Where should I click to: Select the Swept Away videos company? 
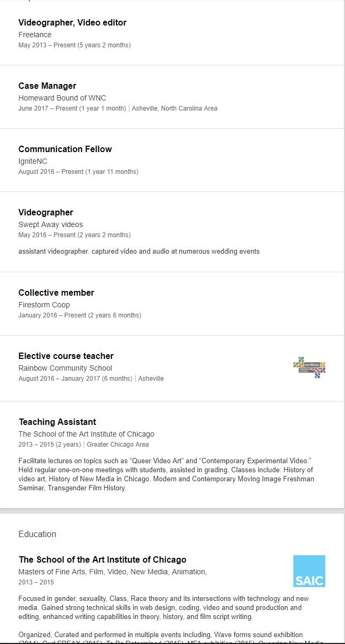[51, 224]
